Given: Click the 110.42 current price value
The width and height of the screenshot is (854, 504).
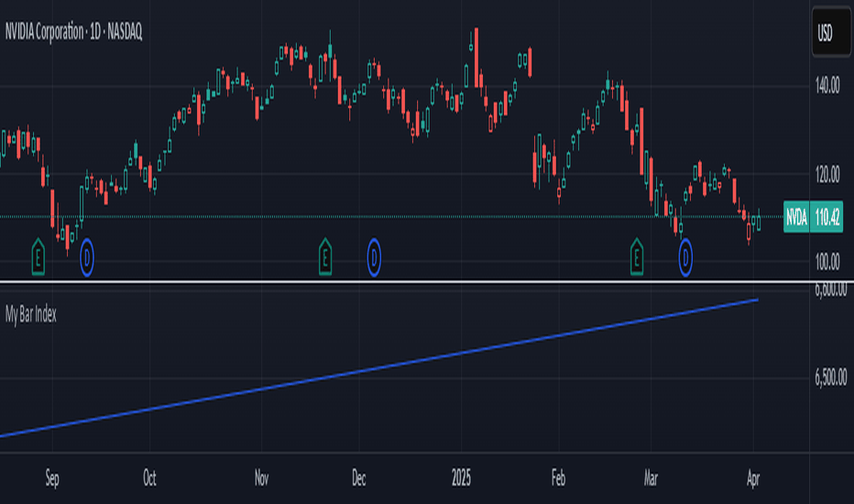Looking at the screenshot, I should [x=827, y=217].
